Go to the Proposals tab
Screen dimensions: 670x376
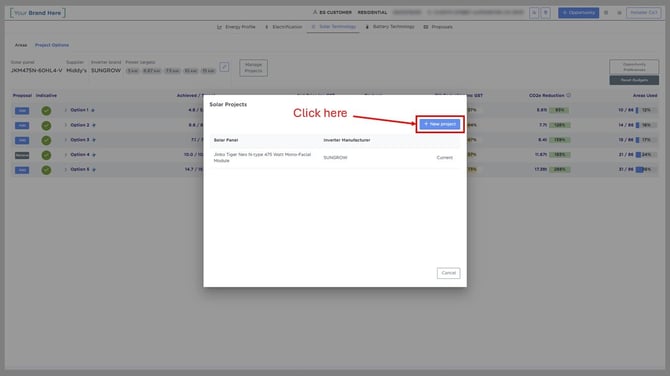coord(438,27)
